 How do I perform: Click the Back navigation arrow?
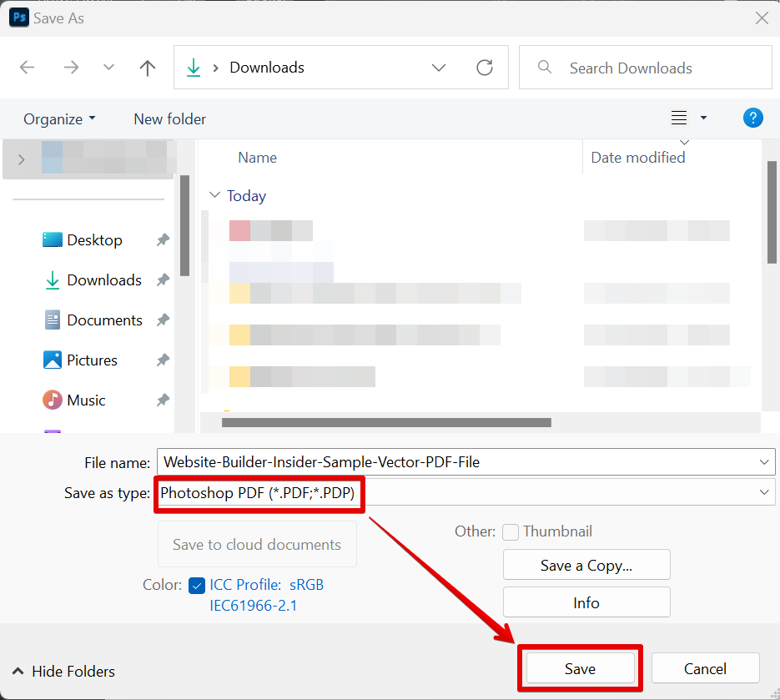click(x=28, y=68)
